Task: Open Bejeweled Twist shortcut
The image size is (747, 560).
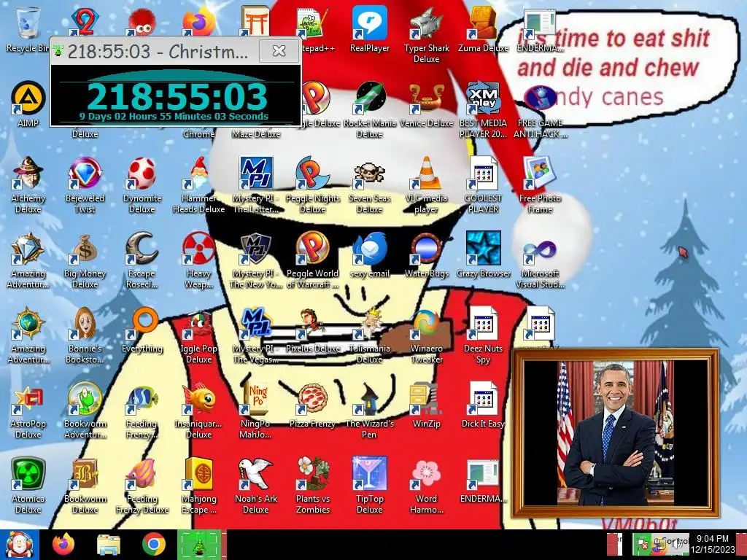Action: point(85,184)
